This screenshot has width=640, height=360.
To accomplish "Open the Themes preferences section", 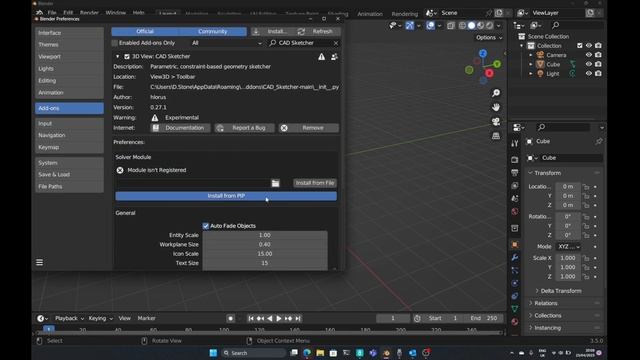I will (69, 44).
